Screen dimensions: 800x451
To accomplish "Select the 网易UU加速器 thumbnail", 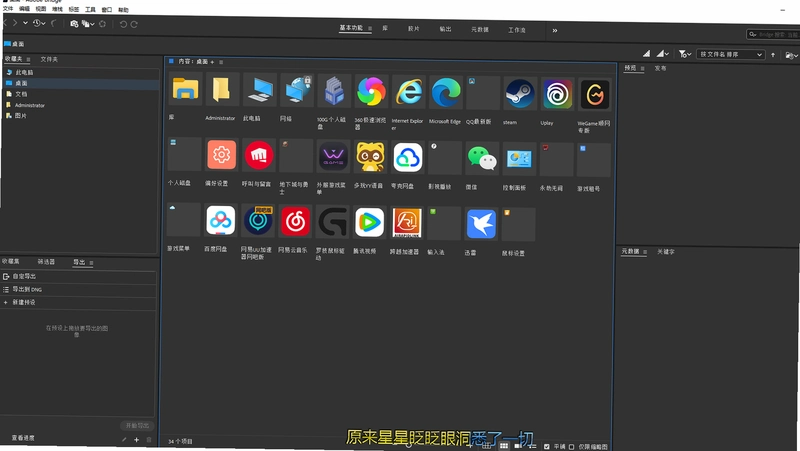I will tap(258, 220).
